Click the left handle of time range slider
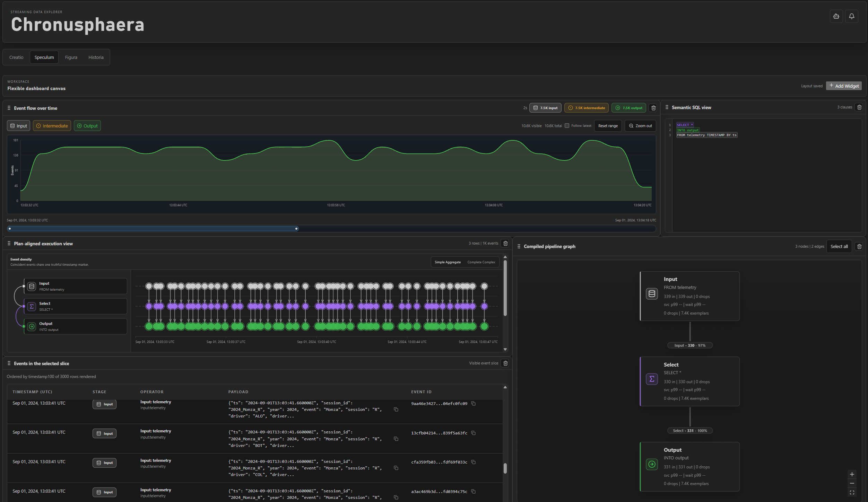 tap(10, 229)
